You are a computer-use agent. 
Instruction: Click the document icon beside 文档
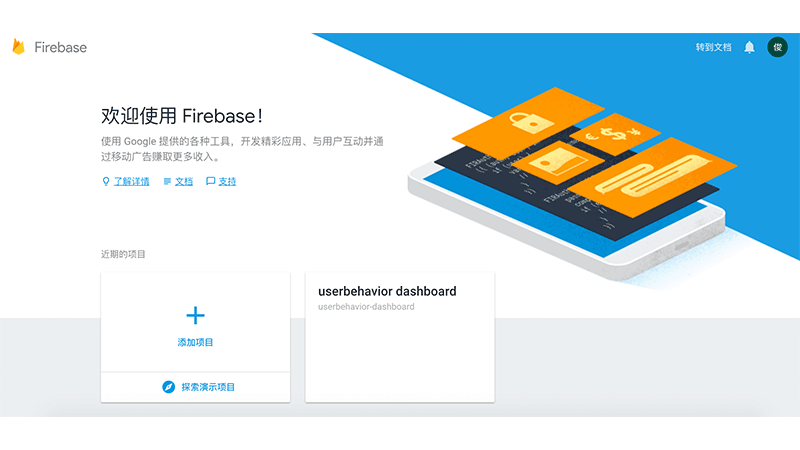167,182
